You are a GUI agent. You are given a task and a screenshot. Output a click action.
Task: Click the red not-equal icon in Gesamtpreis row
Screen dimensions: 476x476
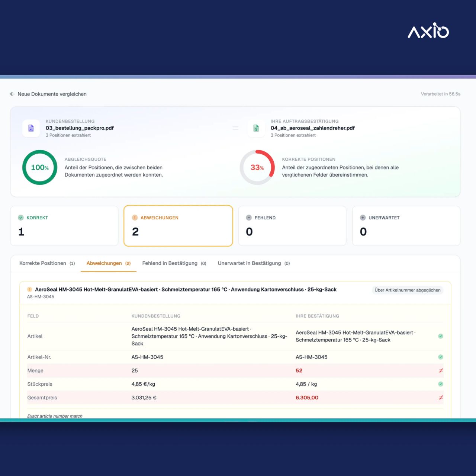point(441,398)
